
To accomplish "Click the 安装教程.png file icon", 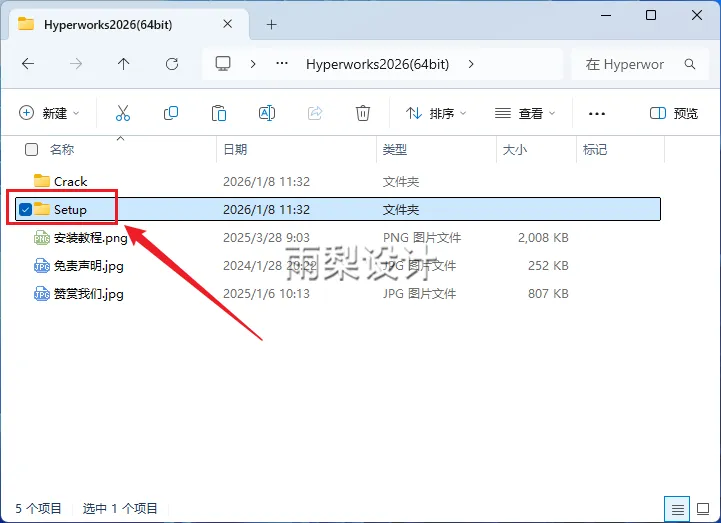I will click(x=42, y=237).
